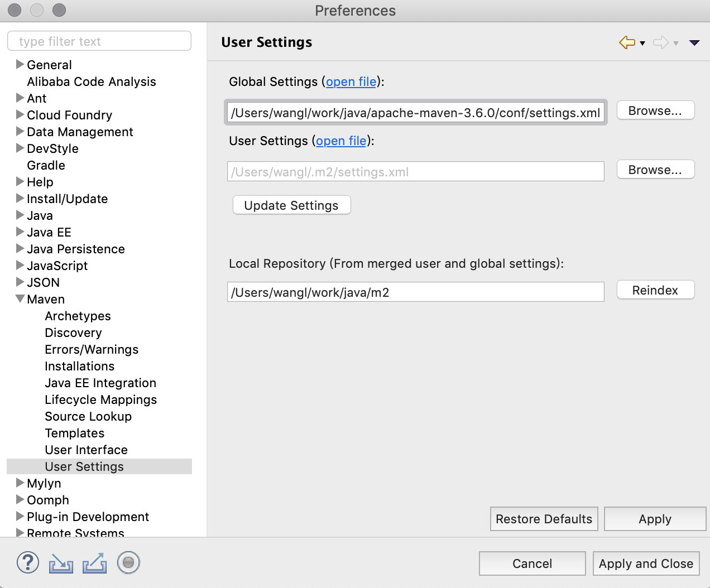Click Apply and Close button
This screenshot has width=710, height=588.
click(645, 563)
